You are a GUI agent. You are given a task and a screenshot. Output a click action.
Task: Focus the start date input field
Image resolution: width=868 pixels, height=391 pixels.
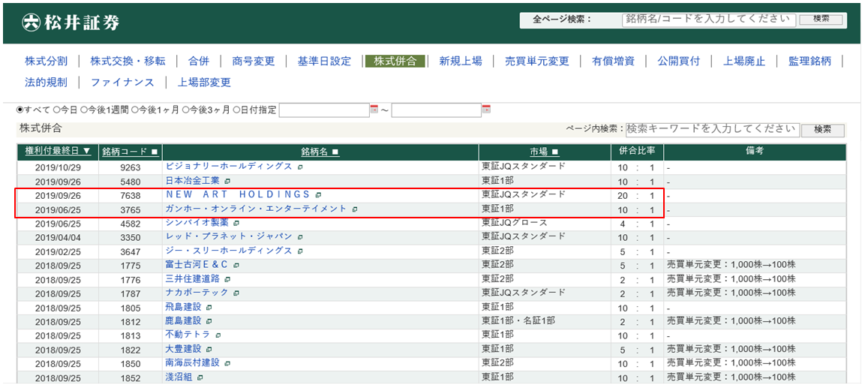coord(324,110)
